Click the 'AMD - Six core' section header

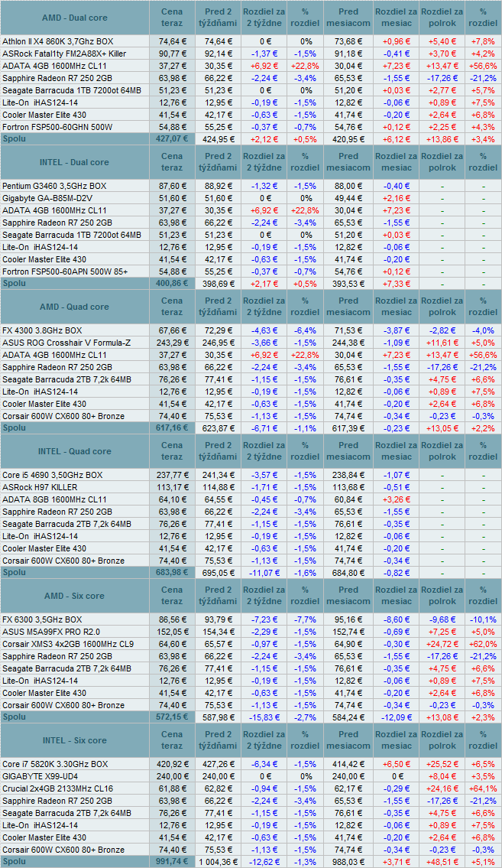tap(75, 596)
